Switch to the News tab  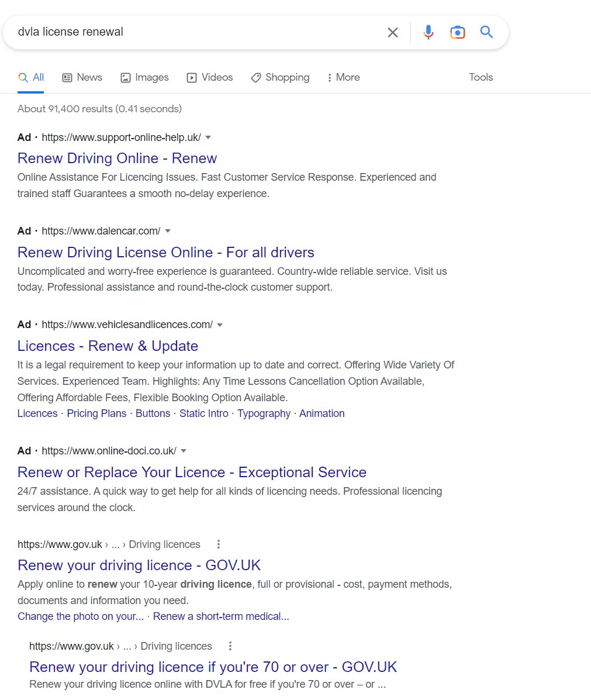pyautogui.click(x=82, y=77)
